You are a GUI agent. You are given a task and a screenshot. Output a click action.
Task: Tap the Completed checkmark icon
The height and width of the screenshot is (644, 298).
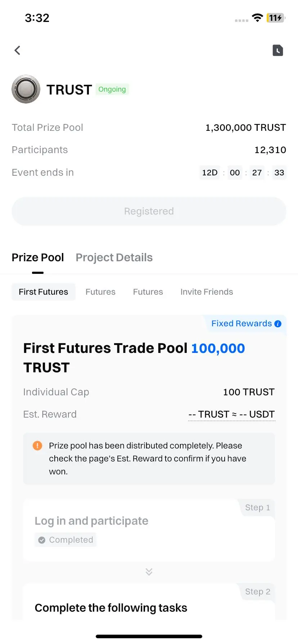(x=42, y=540)
